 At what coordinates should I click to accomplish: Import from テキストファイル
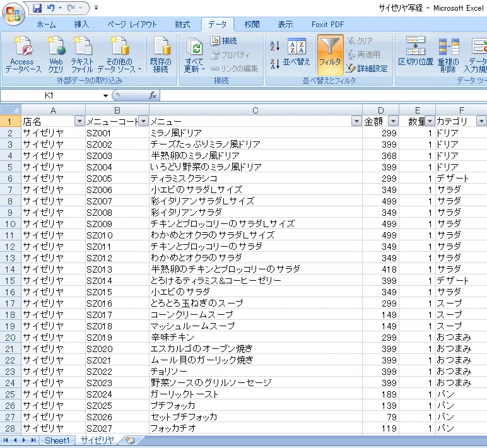[x=82, y=55]
